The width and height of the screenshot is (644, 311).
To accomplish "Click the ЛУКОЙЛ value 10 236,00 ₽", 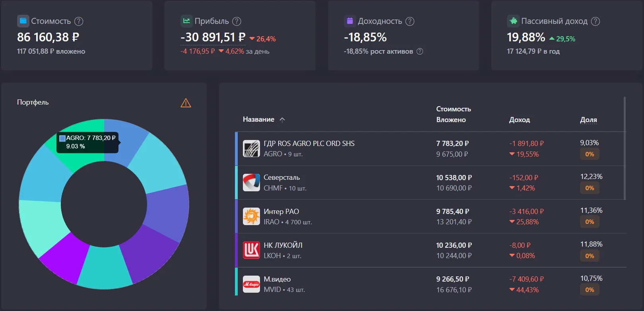I will point(454,245).
